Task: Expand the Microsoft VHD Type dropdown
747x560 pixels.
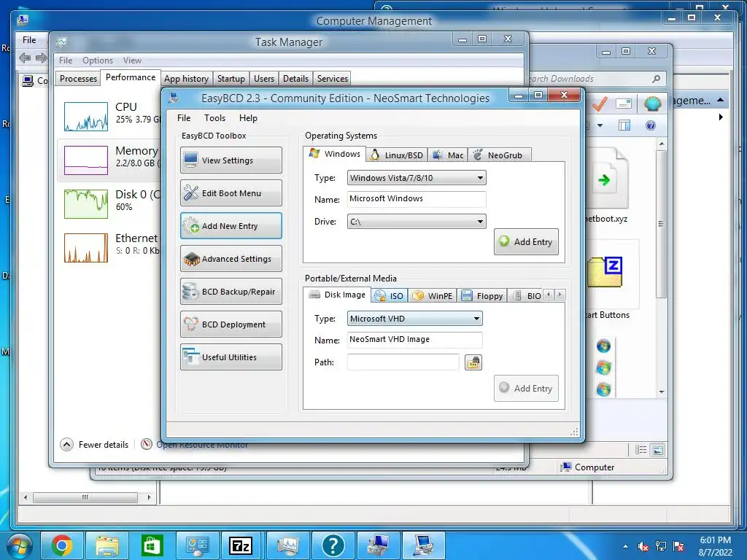Action: point(414,319)
